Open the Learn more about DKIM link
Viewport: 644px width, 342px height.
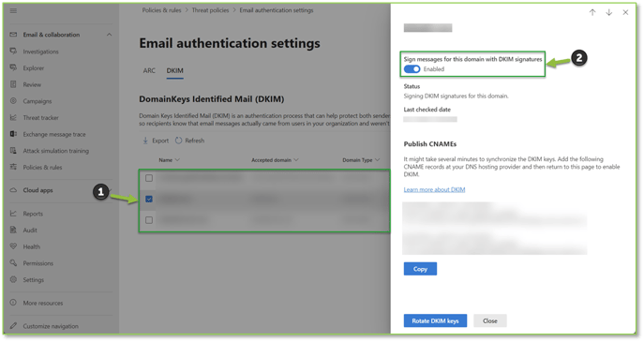434,189
